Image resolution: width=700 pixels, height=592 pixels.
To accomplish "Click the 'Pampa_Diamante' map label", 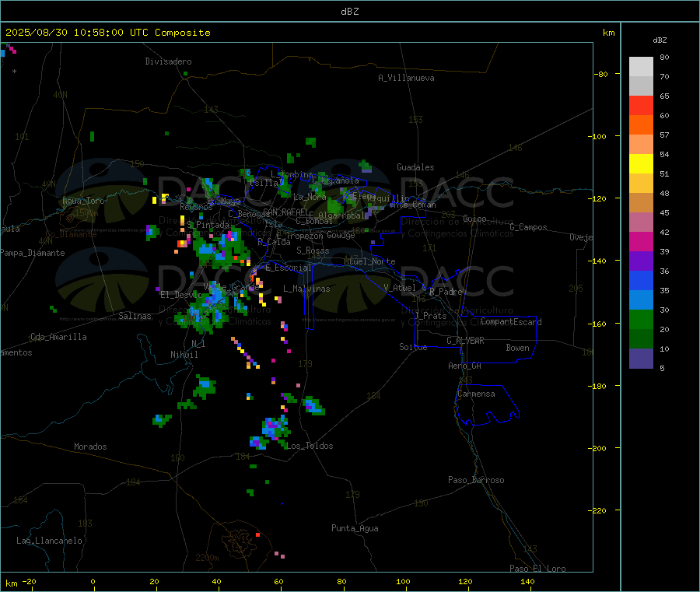I will [x=32, y=253].
